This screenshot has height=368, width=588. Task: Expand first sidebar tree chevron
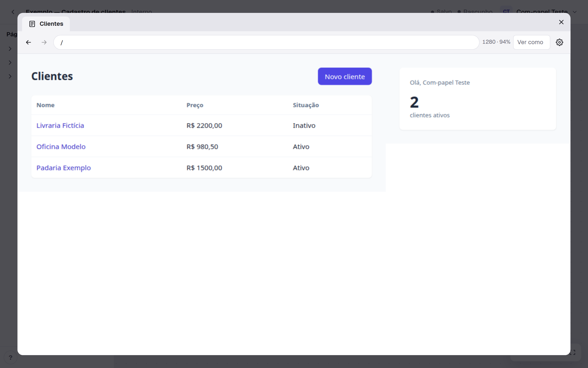click(x=10, y=49)
